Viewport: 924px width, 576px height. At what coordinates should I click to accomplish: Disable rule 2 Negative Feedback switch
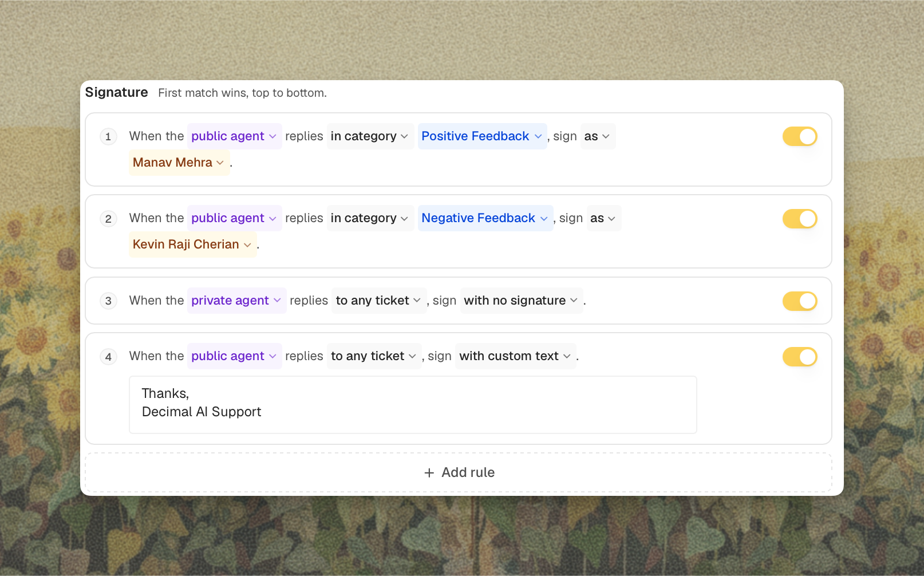pyautogui.click(x=800, y=219)
